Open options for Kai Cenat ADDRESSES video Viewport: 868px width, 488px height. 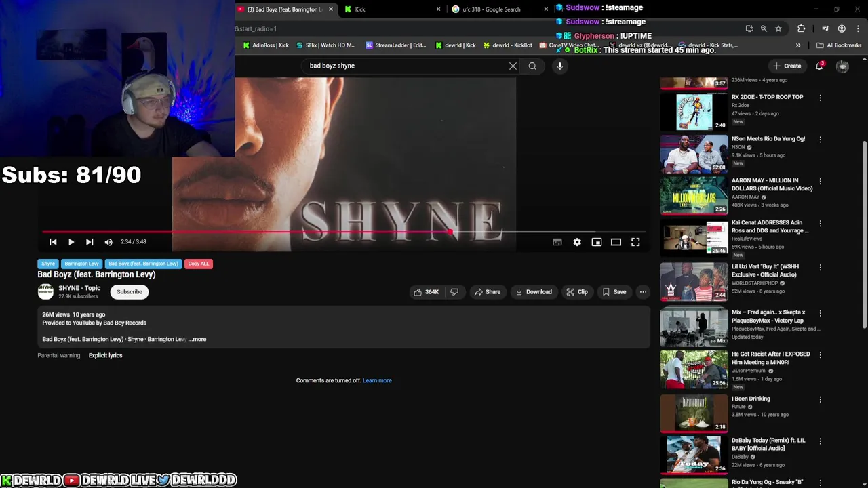[821, 224]
